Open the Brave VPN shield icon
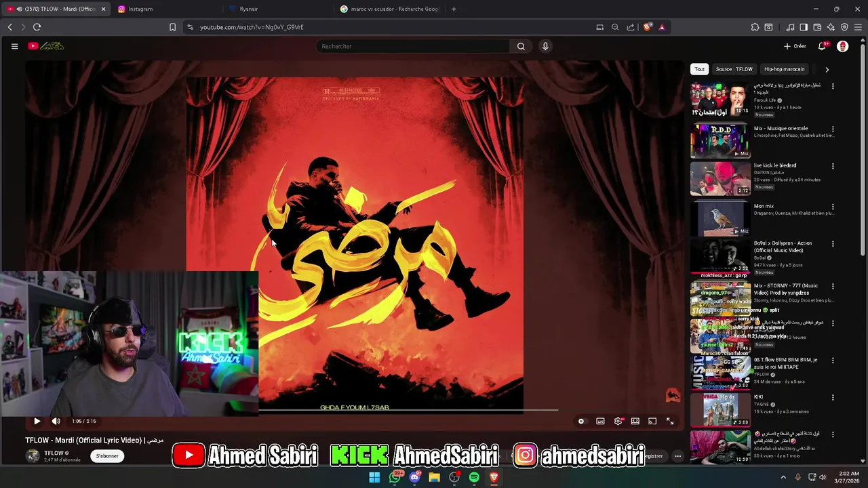This screenshot has width=868, height=488. tap(844, 27)
